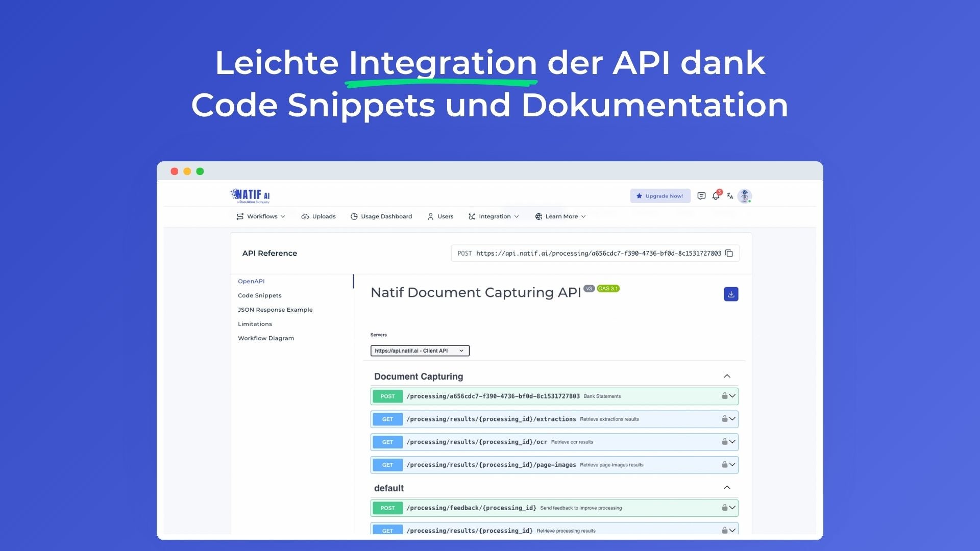Viewport: 980px width, 551px height.
Task: Collapse the default section
Action: coord(727,488)
